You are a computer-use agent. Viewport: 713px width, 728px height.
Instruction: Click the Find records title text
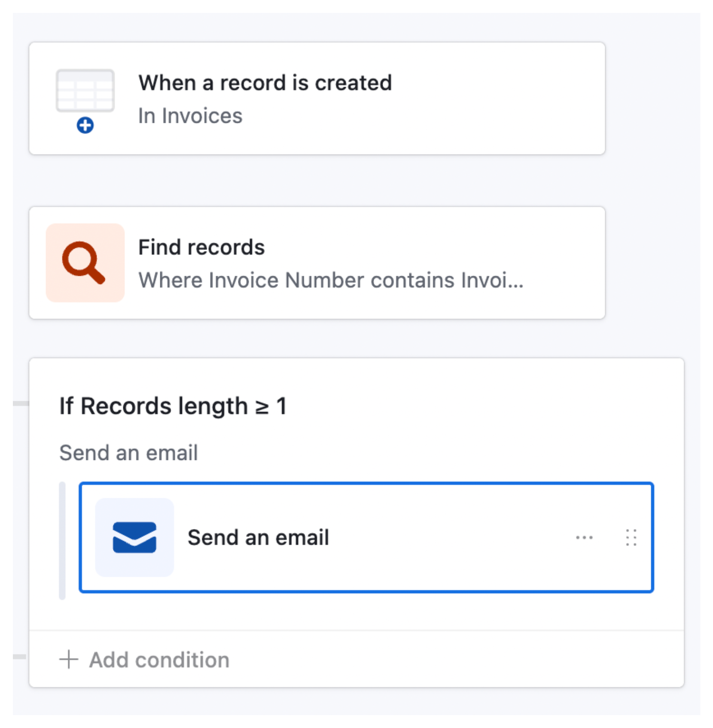(202, 247)
